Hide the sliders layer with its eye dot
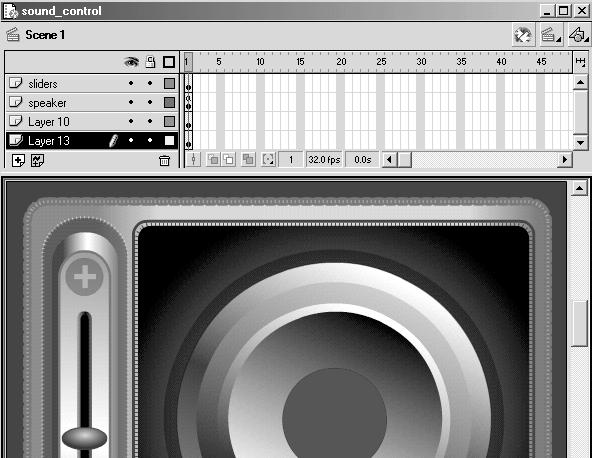The image size is (592, 458). coord(131,83)
